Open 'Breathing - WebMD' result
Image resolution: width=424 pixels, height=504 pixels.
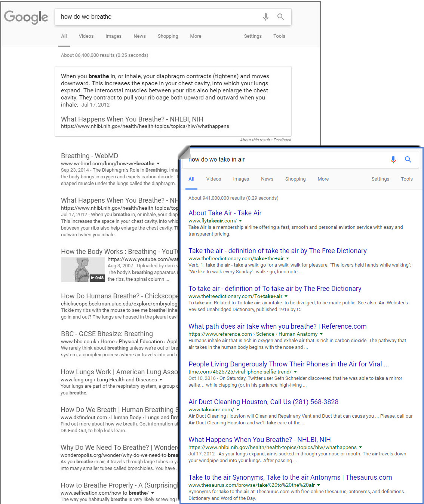pyautogui.click(x=89, y=156)
